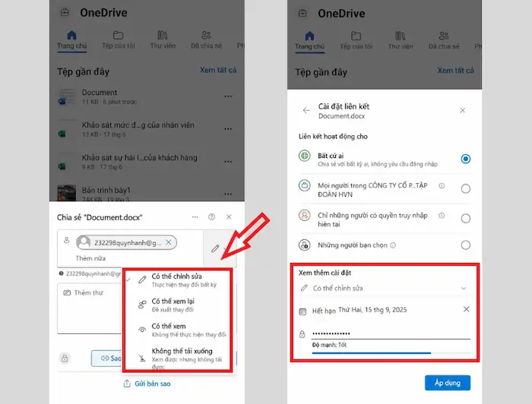The width and height of the screenshot is (532, 404).
Task: Open 'Trang chủ' tab in left OneDrive screen
Action: click(72, 40)
